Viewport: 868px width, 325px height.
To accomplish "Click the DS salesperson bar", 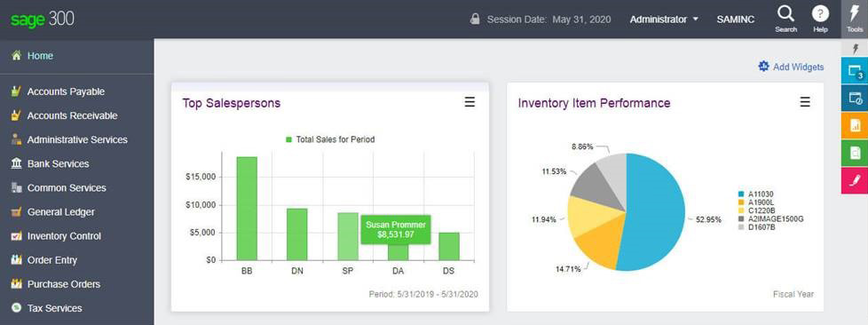I will click(449, 246).
